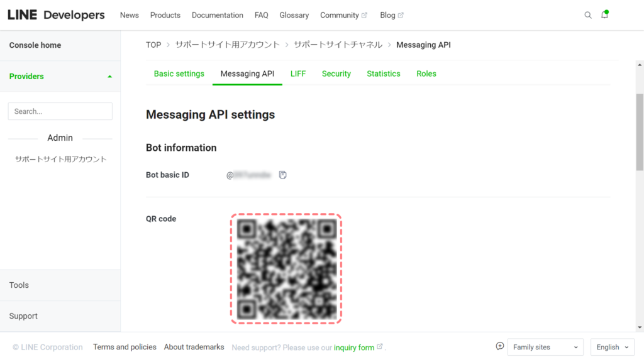Select the Messaging API tab

tap(247, 74)
